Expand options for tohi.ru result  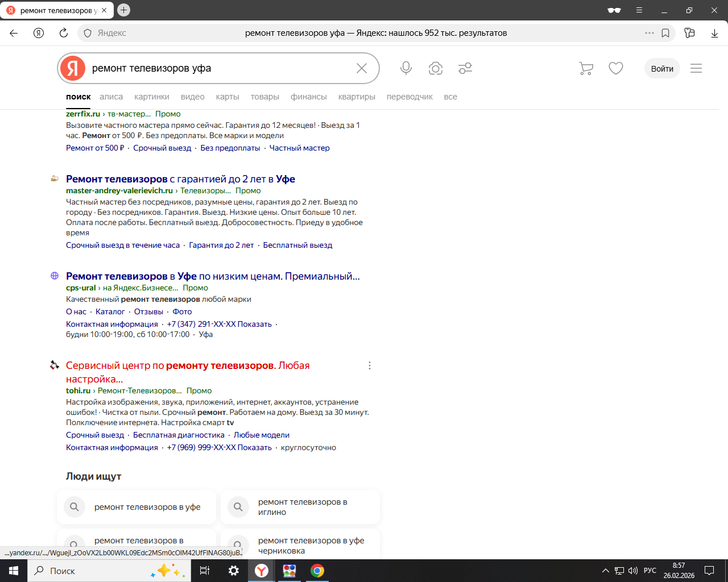370,365
